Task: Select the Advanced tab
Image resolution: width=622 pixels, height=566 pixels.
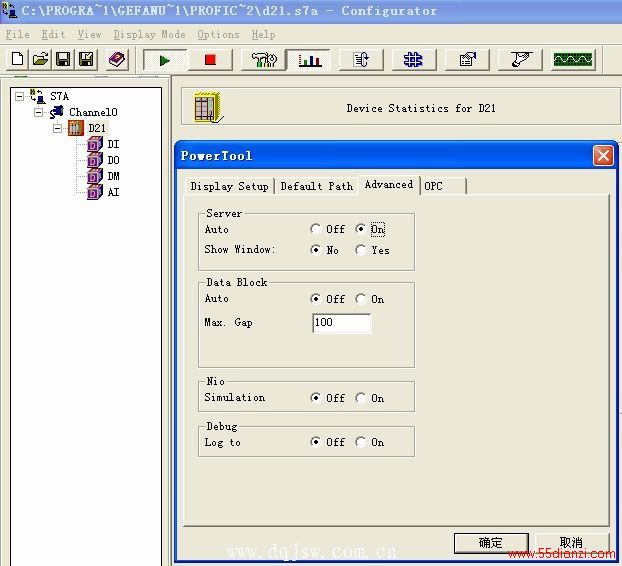Action: point(389,185)
